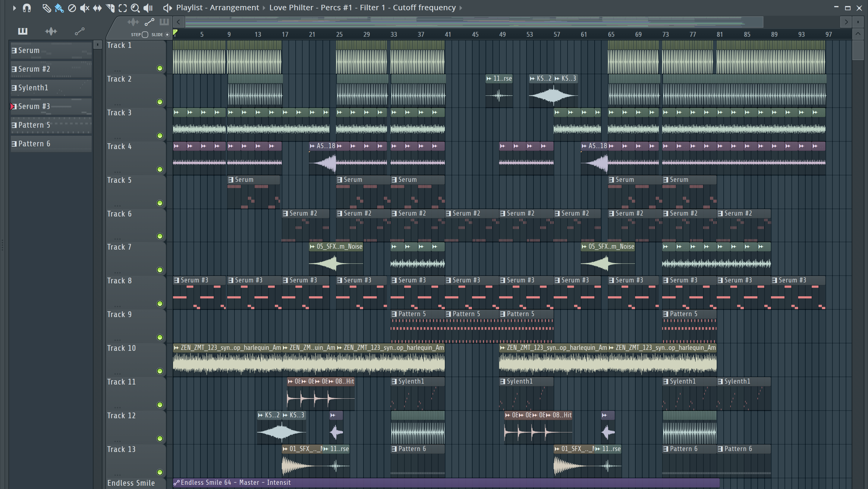Viewport: 868px width, 489px height.
Task: Select the Track 9 header
Action: [x=136, y=326]
